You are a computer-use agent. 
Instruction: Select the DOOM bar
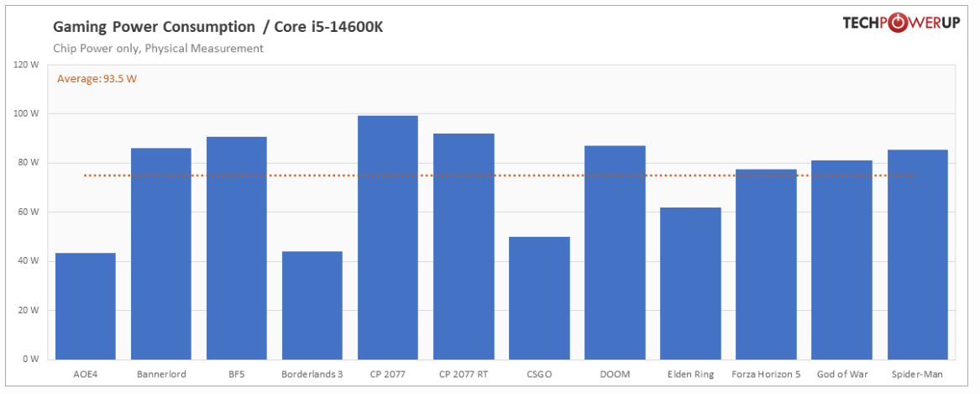pyautogui.click(x=615, y=253)
